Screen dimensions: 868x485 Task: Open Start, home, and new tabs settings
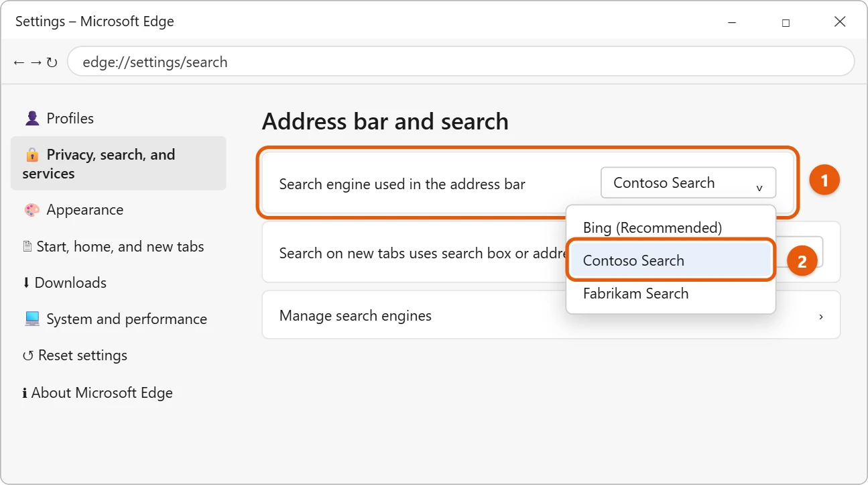(118, 247)
